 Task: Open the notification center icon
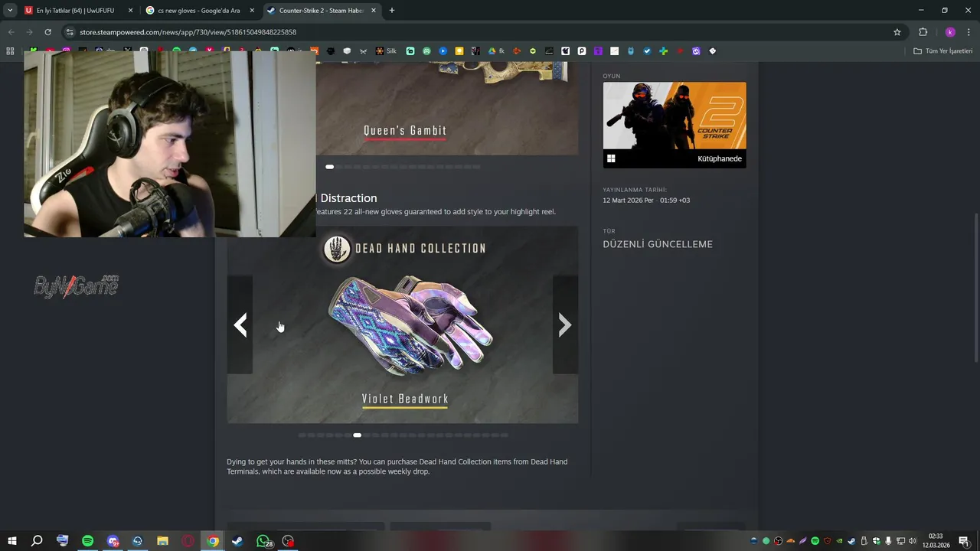coord(964,541)
